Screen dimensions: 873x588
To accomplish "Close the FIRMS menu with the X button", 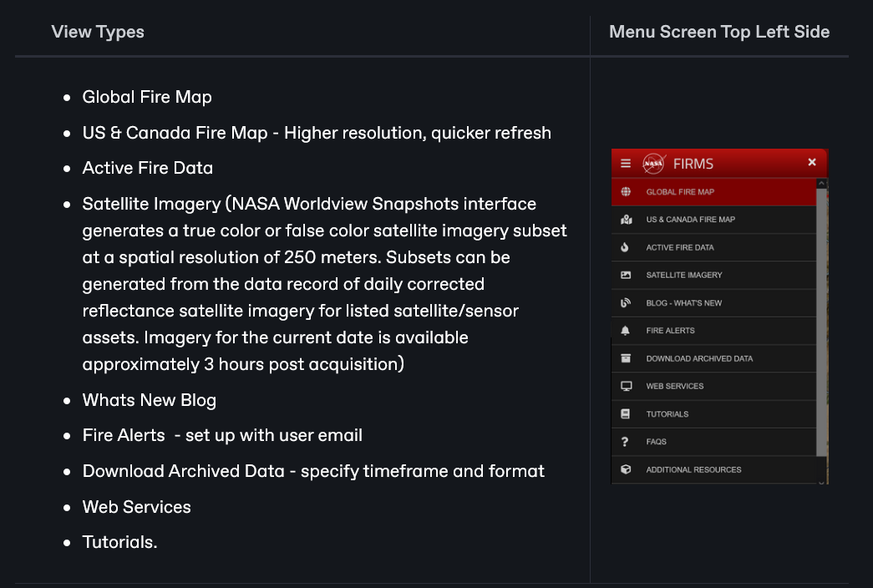I will click(x=811, y=163).
